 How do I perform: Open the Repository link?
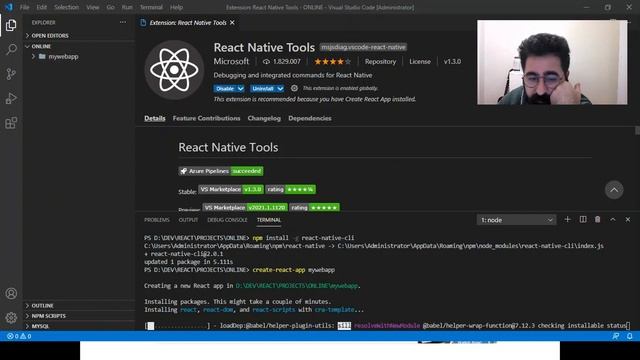coord(380,62)
